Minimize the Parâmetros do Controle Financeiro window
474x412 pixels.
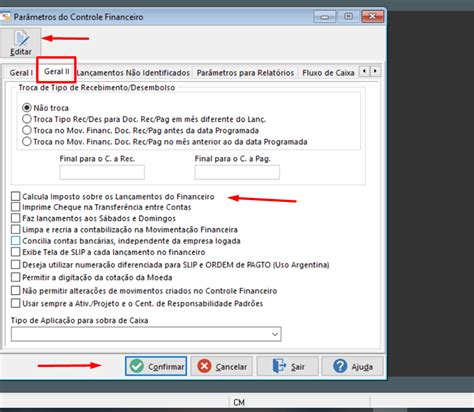(x=325, y=17)
